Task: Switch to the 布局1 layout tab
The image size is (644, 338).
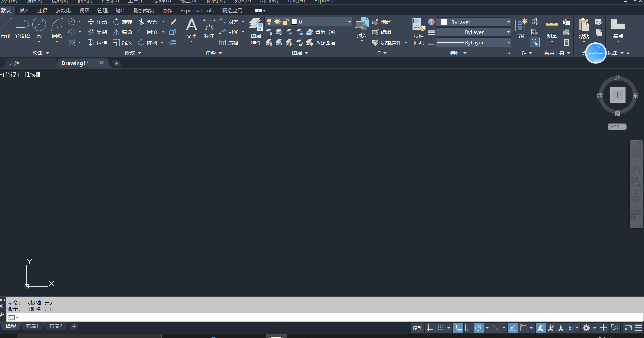Action: 32,326
